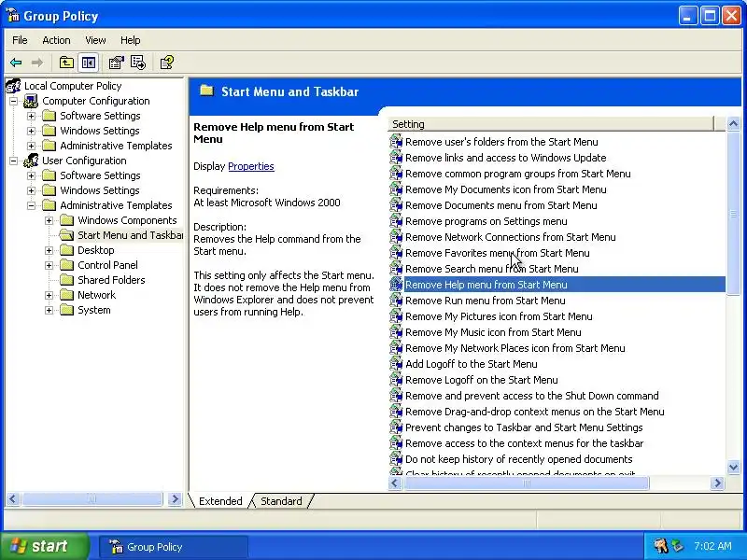Viewport: 747px width, 560px height.
Task: Select Remove Favorites menu from Start Menu
Action: [498, 253]
